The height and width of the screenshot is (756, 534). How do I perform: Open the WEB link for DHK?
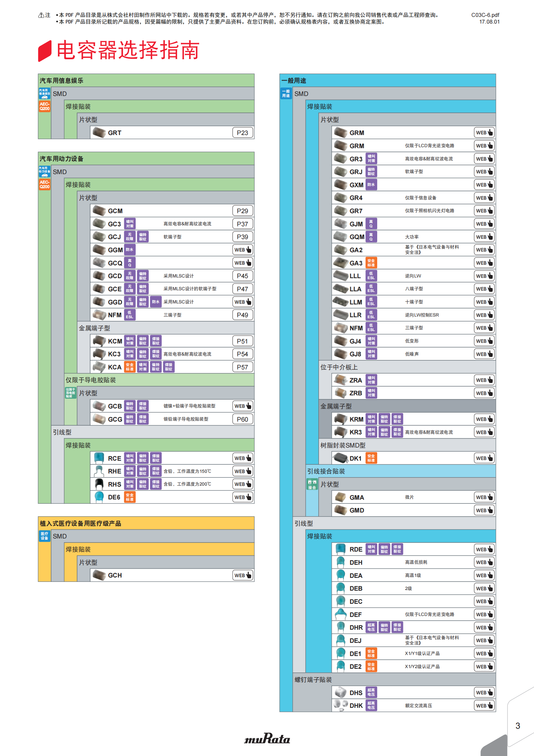[484, 705]
